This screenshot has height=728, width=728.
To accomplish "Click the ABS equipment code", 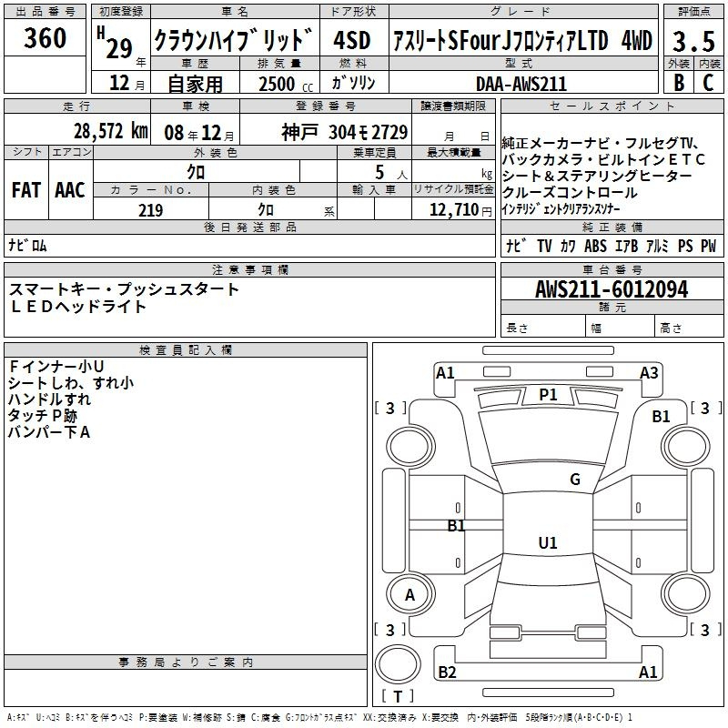I will coord(595,246).
